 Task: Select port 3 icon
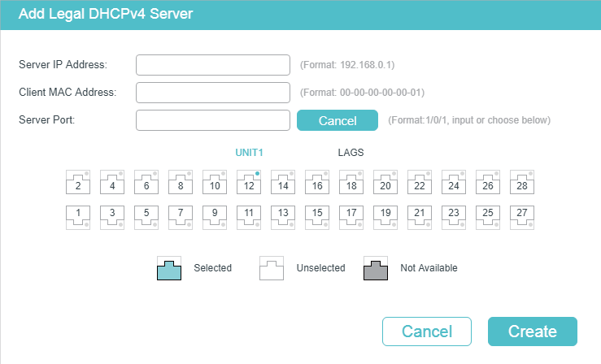(112, 218)
